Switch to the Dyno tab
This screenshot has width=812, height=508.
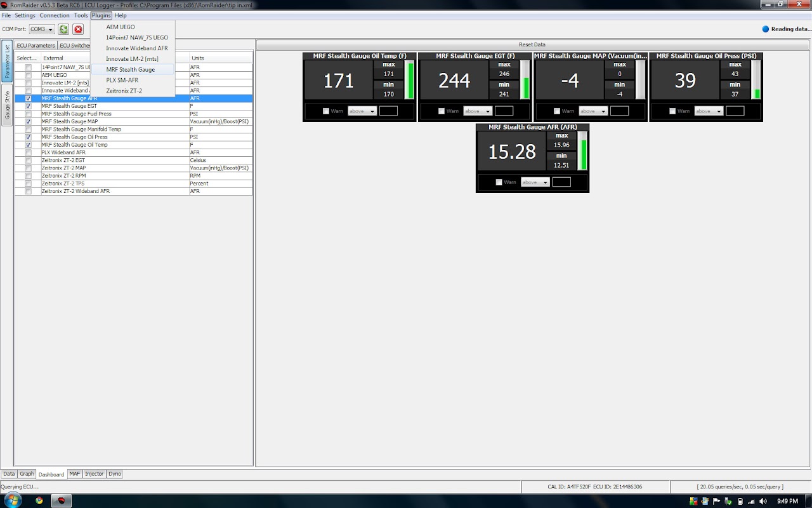point(114,474)
